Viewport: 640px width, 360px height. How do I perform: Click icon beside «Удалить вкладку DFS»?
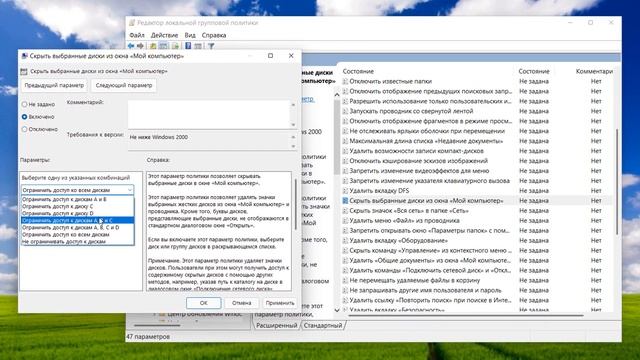345,191
